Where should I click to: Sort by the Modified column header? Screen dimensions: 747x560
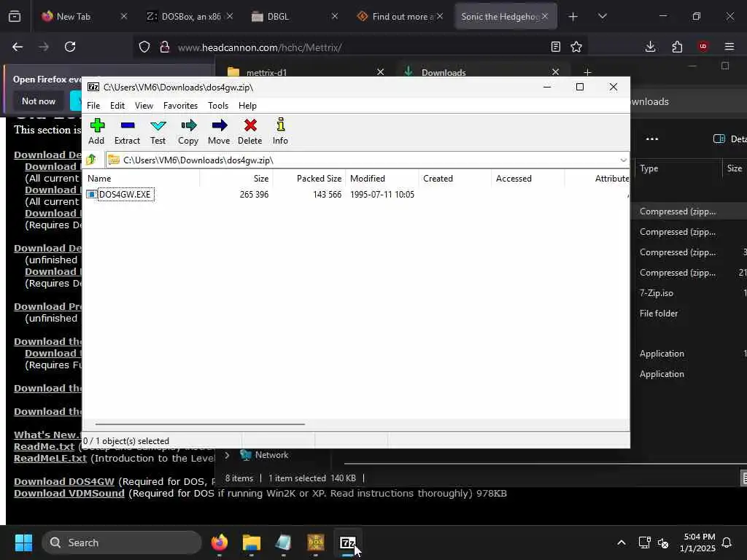pos(382,179)
